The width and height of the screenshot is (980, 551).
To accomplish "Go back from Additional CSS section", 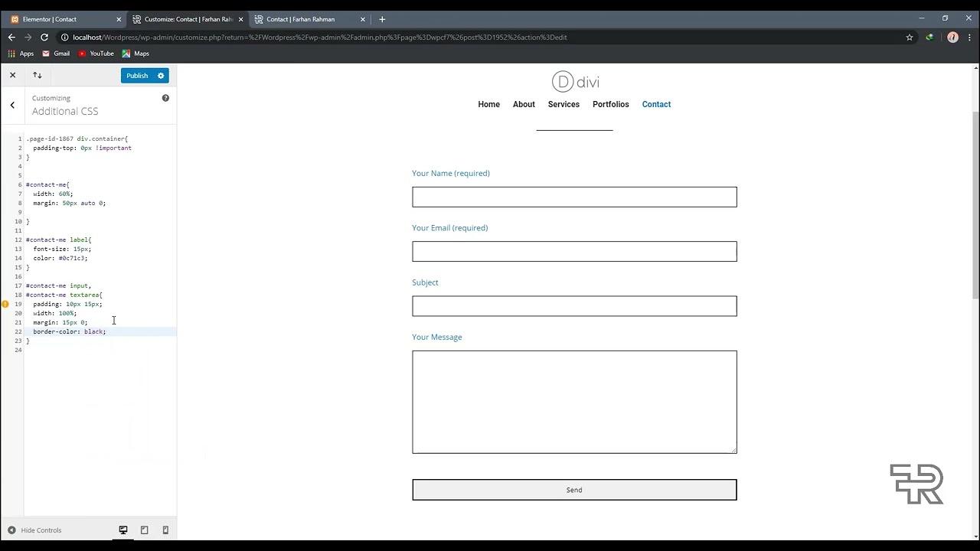I will click(12, 105).
